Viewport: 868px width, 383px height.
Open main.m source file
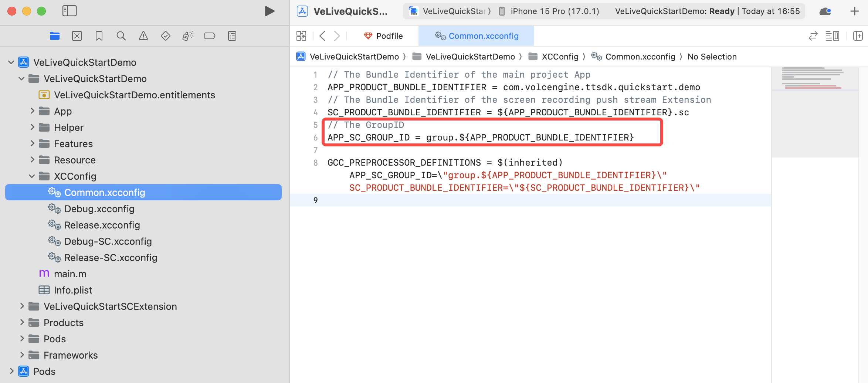click(62, 274)
